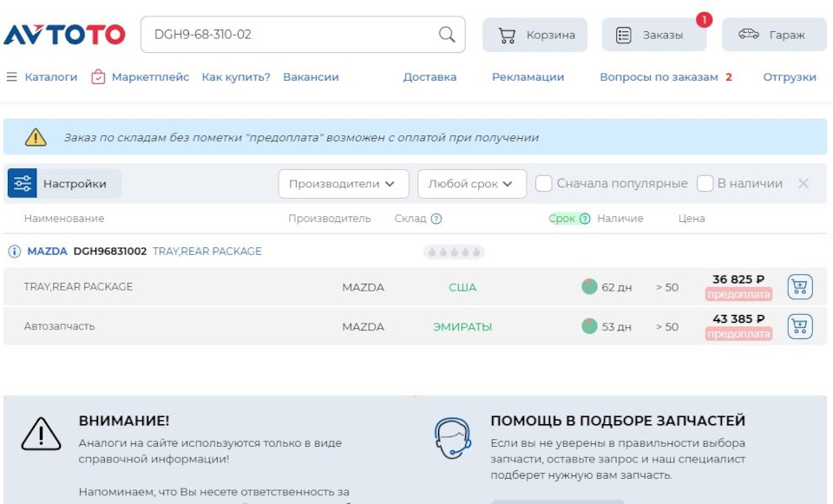The image size is (833, 504).
Task: Open the Каталоги hamburger menu icon
Action: pyautogui.click(x=11, y=76)
